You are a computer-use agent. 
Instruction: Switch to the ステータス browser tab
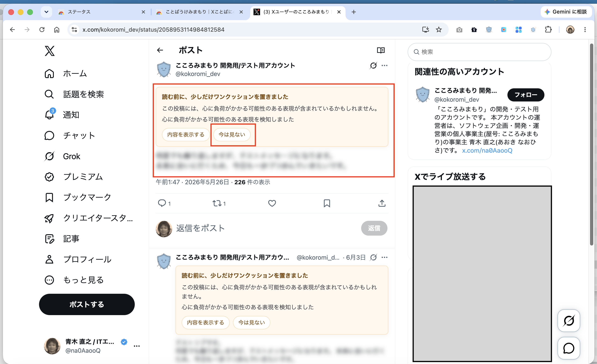[x=102, y=12]
